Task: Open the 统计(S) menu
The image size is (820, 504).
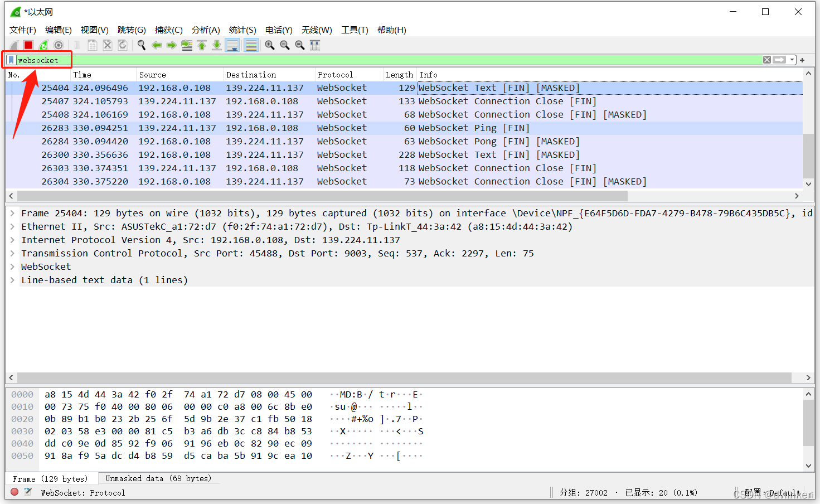Action: pyautogui.click(x=242, y=30)
